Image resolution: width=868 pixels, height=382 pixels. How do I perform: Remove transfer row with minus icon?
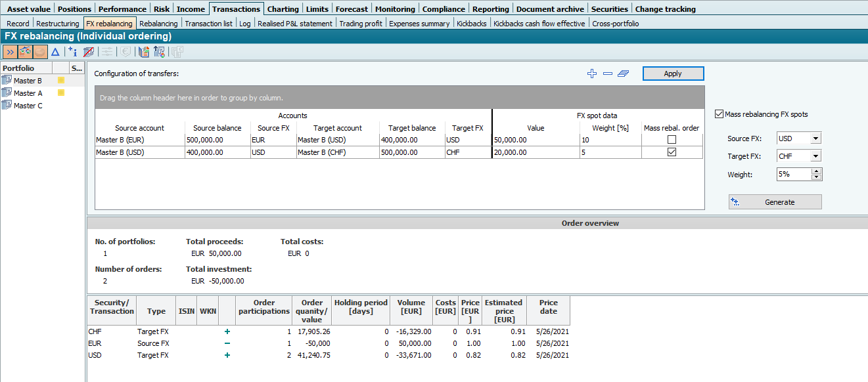tap(607, 74)
